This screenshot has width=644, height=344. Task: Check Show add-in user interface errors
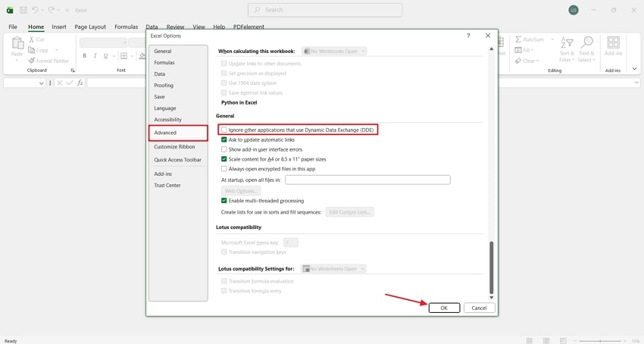pos(224,149)
